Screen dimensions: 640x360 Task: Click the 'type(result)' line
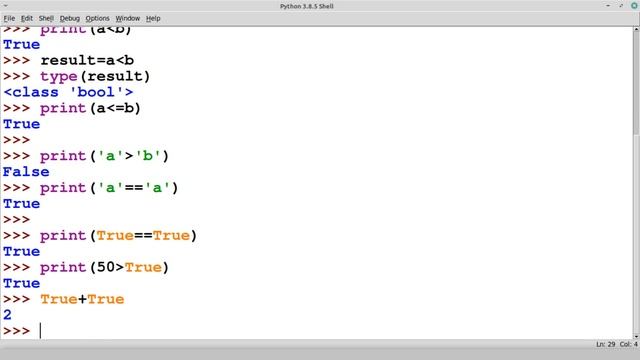pos(95,76)
